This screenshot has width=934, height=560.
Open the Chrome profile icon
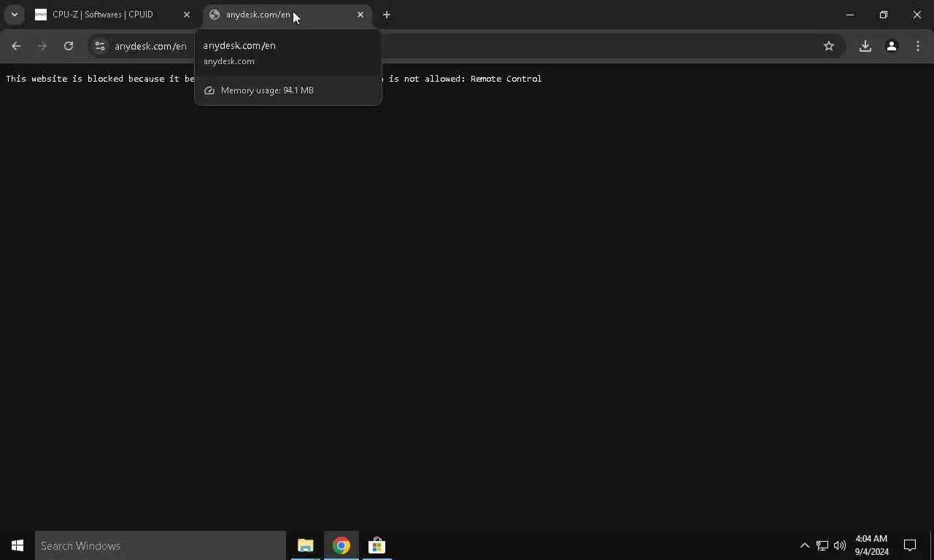pyautogui.click(x=892, y=46)
